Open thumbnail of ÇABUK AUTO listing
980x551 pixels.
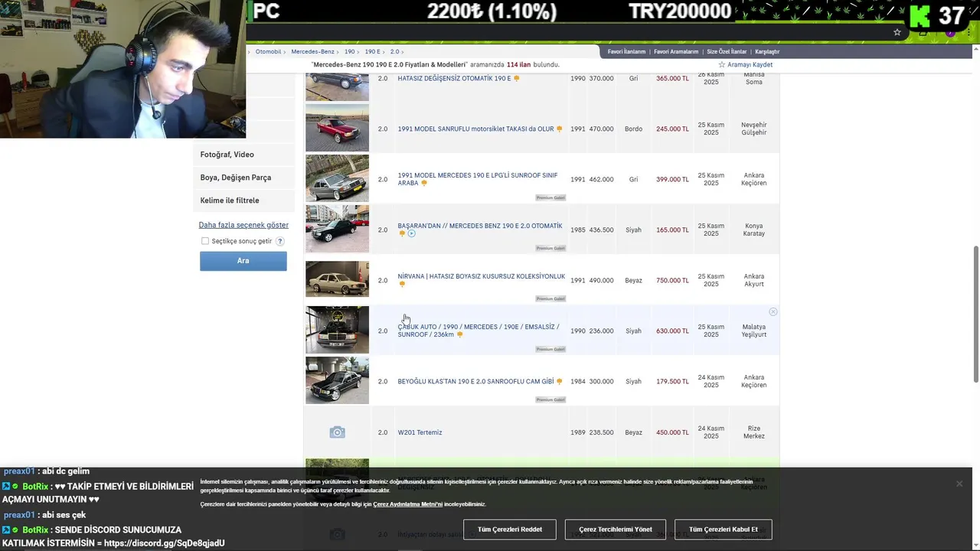pos(337,330)
